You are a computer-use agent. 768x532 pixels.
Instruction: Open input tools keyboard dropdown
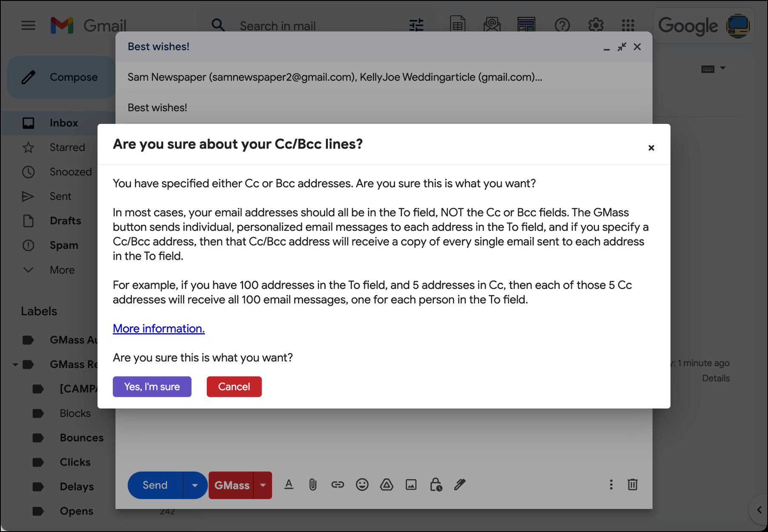click(722, 68)
